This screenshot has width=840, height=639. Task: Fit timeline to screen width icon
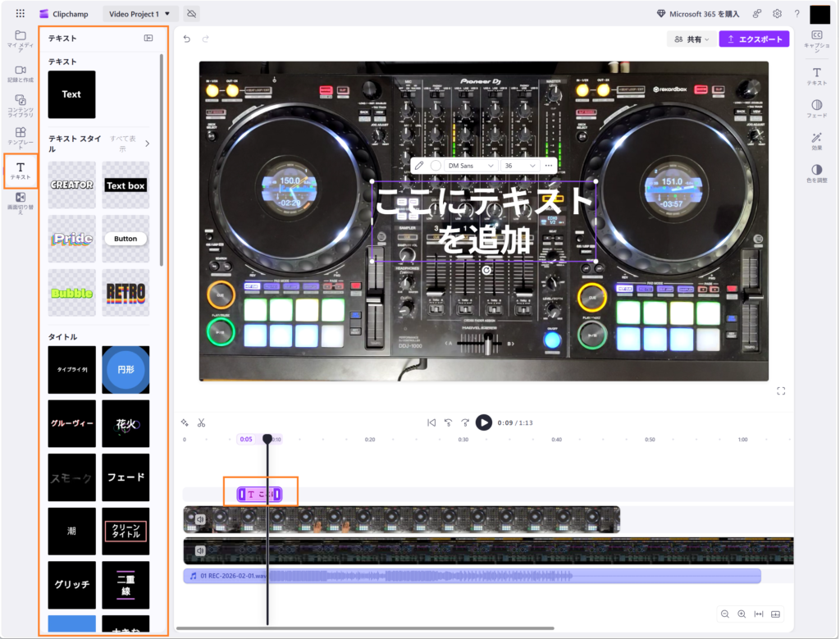click(x=758, y=614)
